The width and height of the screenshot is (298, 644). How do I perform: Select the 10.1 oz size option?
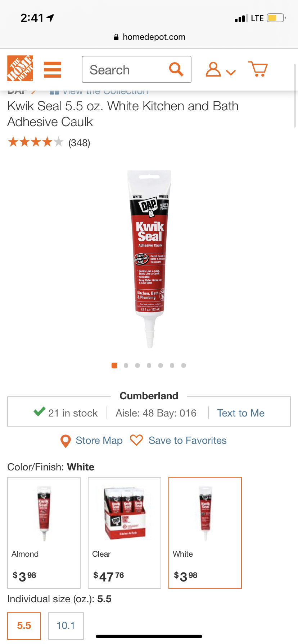click(x=66, y=626)
